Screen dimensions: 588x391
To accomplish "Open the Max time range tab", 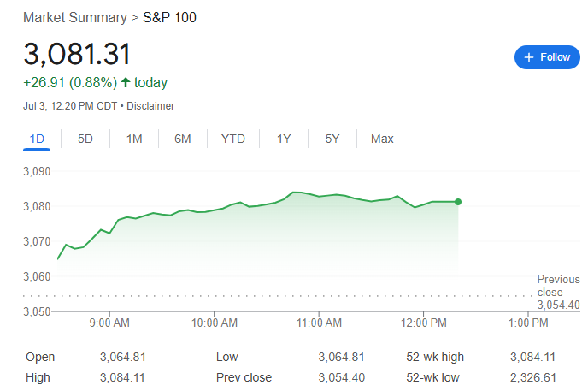I will (382, 139).
